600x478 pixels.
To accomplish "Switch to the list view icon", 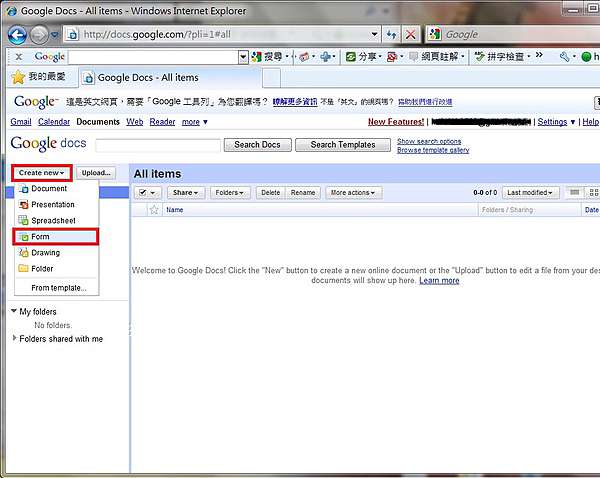I will pos(575,193).
